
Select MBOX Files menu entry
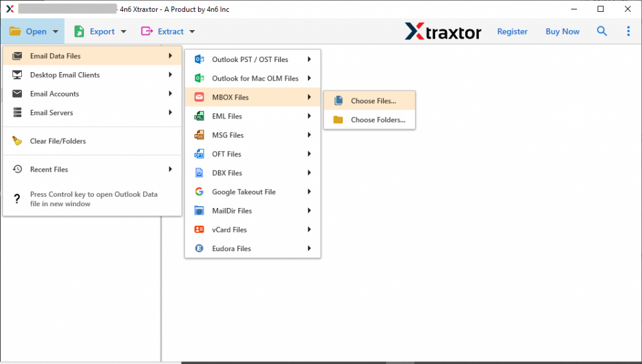[x=253, y=97]
